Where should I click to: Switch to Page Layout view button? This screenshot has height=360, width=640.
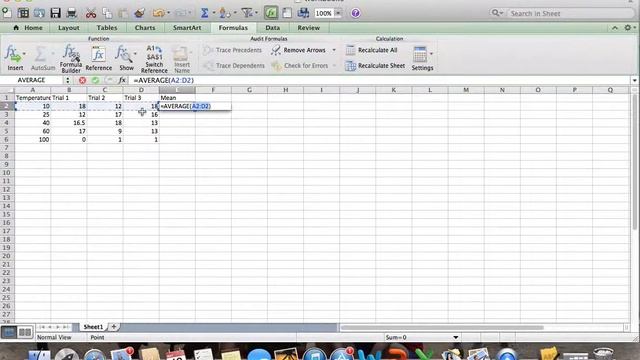point(25,332)
